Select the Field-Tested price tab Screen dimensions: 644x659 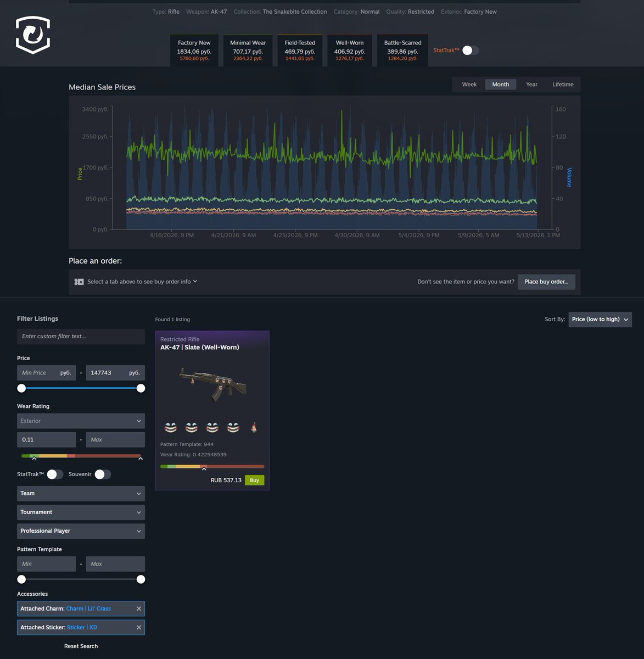pos(300,50)
